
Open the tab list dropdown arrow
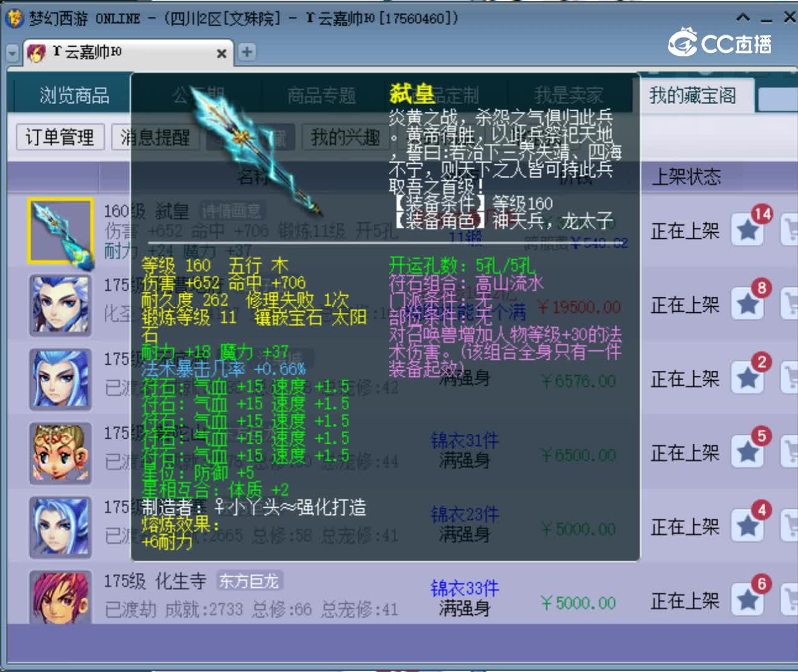pos(12,53)
